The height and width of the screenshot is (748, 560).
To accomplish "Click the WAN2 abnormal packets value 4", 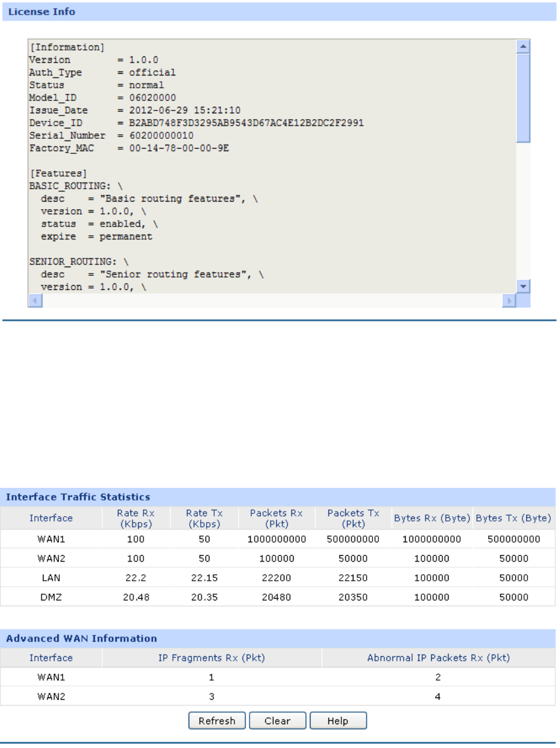I will click(438, 696).
